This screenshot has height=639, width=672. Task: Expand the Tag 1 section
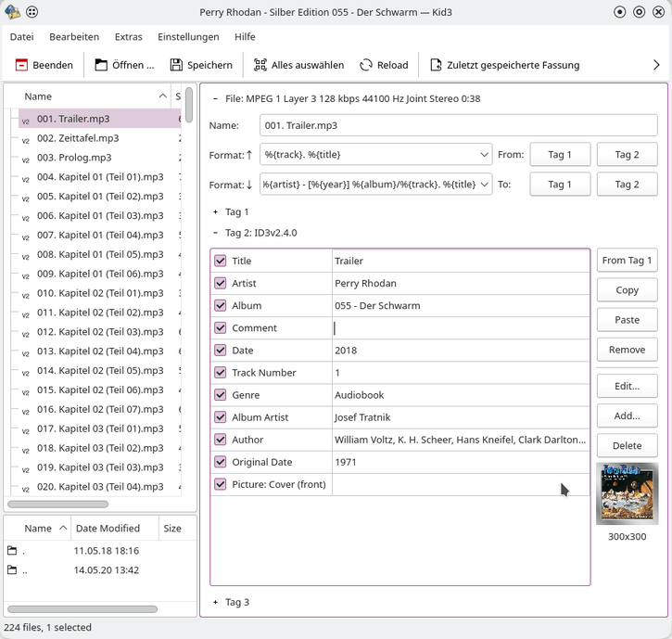tap(216, 211)
